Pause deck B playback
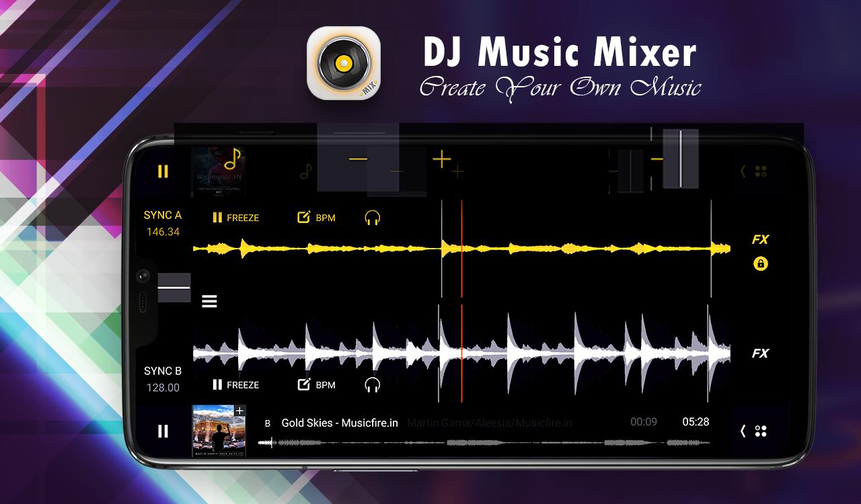This screenshot has height=504, width=861. click(163, 431)
